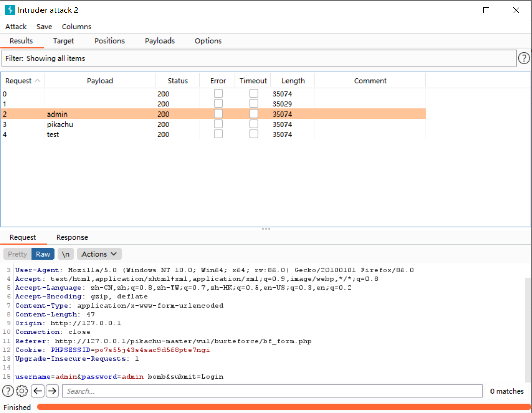Open the filter help question mark icon
Image resolution: width=532 pixels, height=413 pixels.
pyautogui.click(x=524, y=58)
